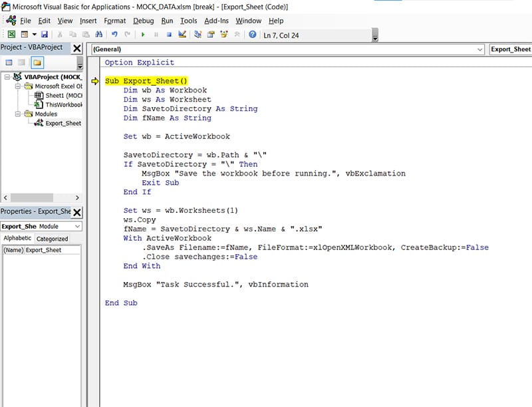
Task: Close the Project Explorer pane
Action: tap(77, 48)
